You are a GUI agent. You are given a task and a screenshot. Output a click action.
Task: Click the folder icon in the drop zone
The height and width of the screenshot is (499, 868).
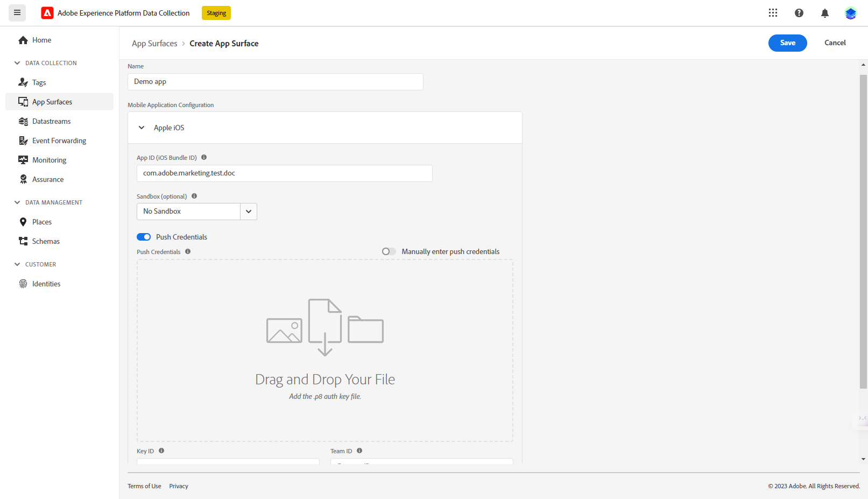[365, 329]
